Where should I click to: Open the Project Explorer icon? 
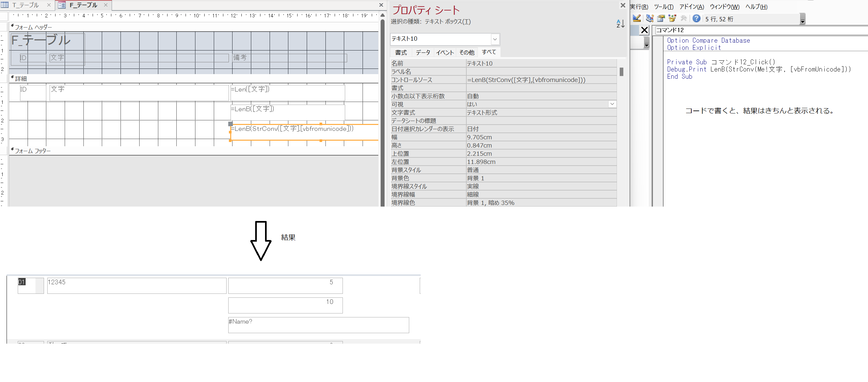coord(650,18)
